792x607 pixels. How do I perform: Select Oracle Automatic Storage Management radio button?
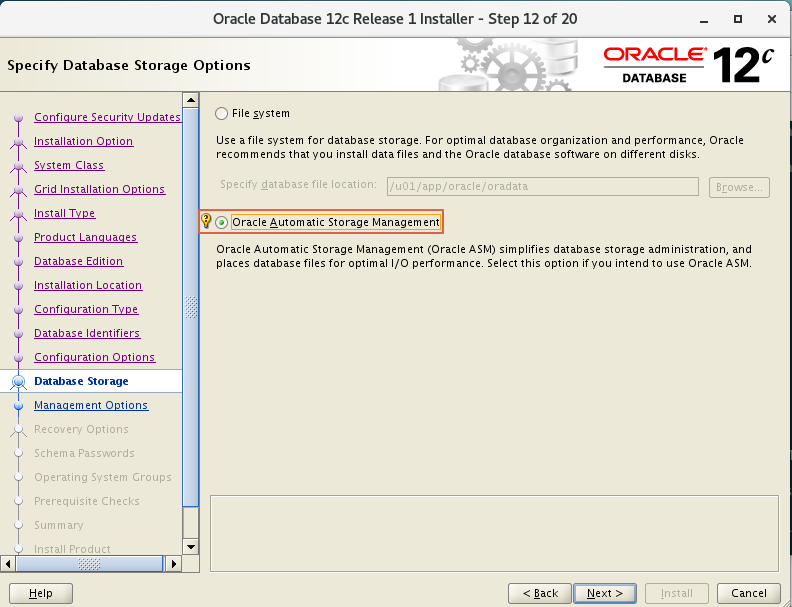coord(221,222)
